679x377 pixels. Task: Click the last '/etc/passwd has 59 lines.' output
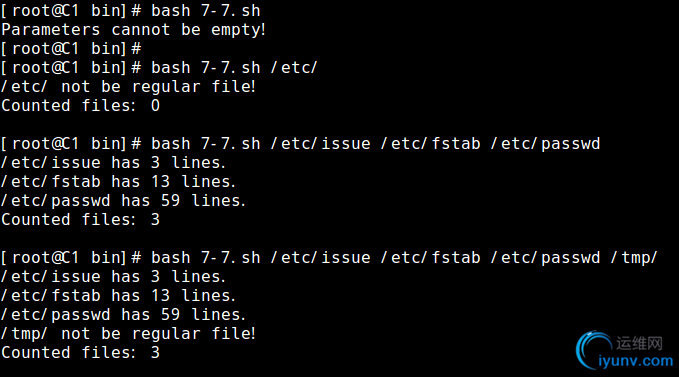click(123, 315)
